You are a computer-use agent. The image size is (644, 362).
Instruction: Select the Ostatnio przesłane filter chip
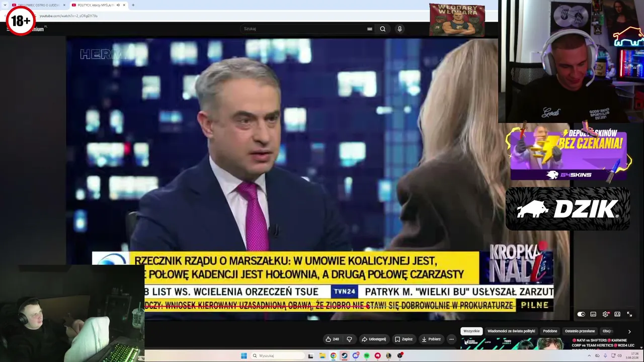(x=580, y=331)
